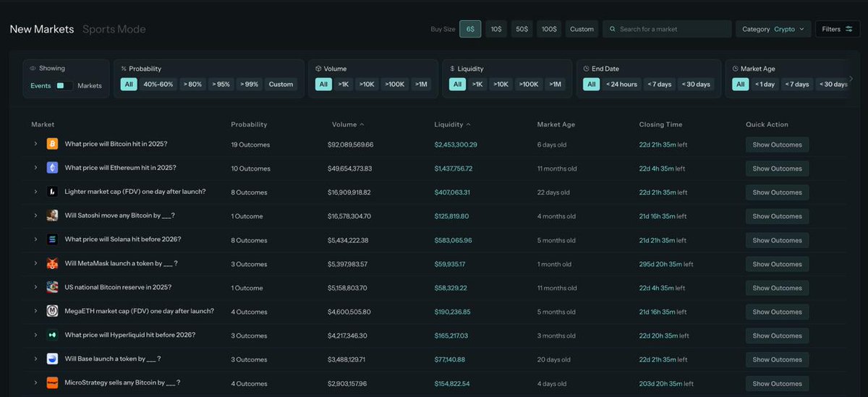Show Outcomes for US national Bitcoin reserve
The image size is (868, 397).
[777, 288]
